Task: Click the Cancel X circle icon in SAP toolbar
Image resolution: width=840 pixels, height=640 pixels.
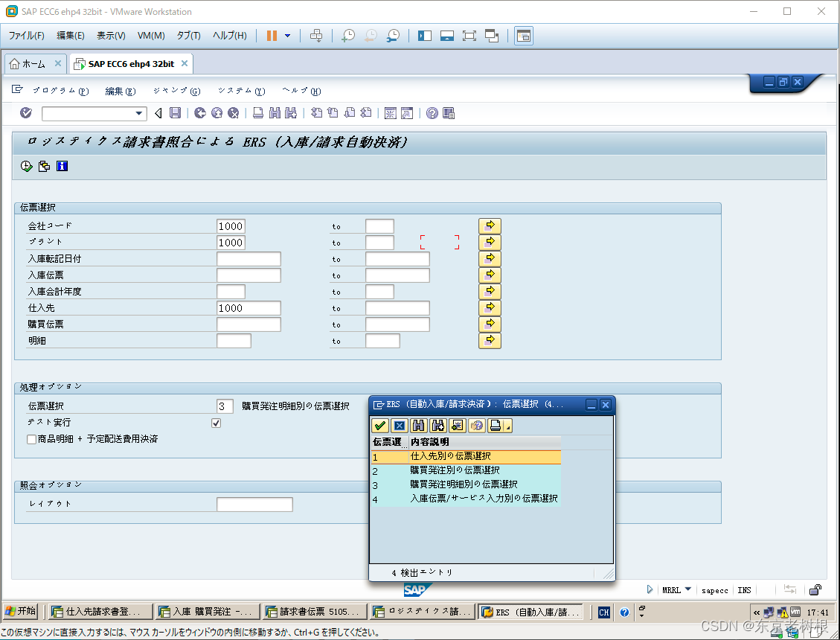Action: point(233,113)
